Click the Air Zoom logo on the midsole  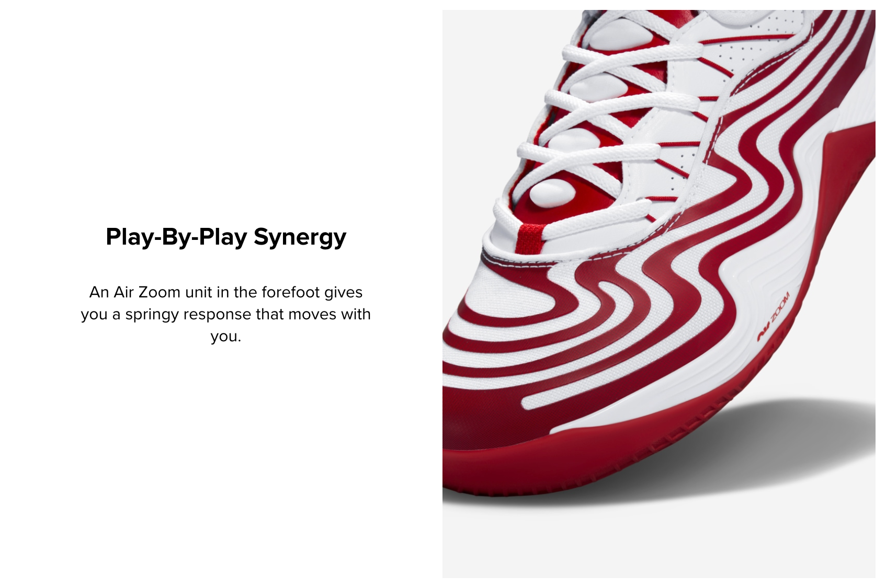coord(774,317)
